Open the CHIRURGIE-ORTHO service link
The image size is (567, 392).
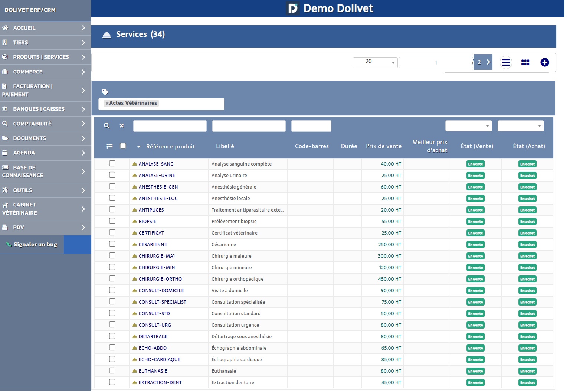(x=160, y=279)
